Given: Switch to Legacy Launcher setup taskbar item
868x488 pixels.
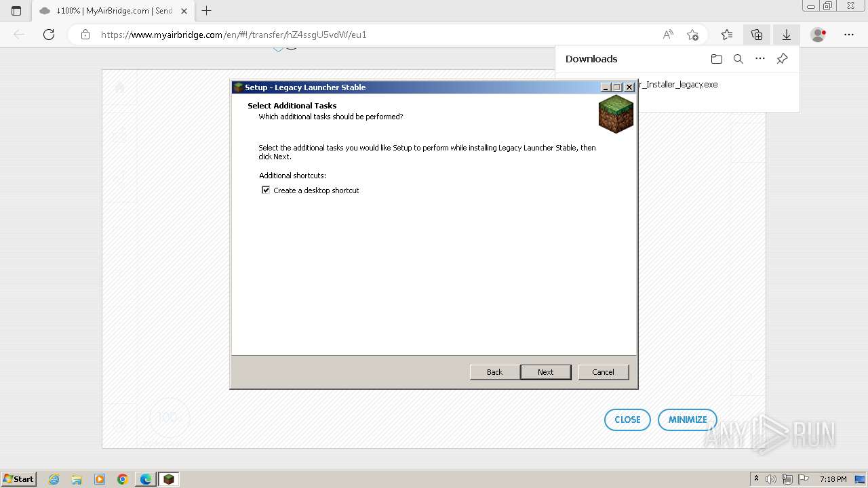Looking at the screenshot, I should [169, 479].
